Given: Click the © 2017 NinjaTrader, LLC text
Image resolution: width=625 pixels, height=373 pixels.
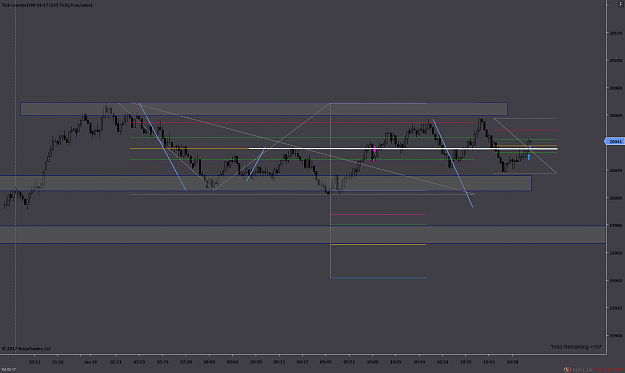Looking at the screenshot, I should pos(26,349).
